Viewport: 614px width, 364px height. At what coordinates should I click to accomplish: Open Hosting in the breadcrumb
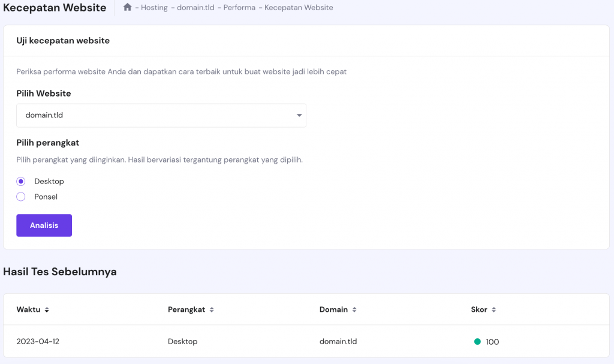[x=154, y=8]
